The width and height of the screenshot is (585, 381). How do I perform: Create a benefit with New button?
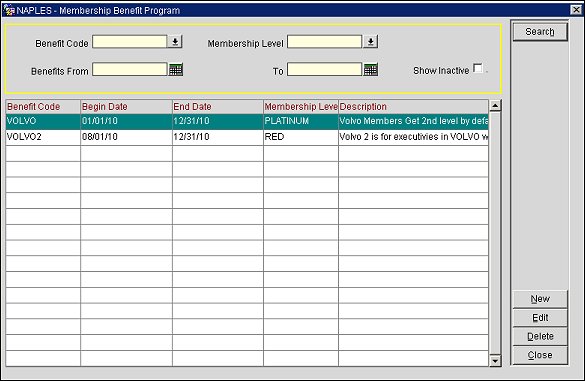point(540,299)
